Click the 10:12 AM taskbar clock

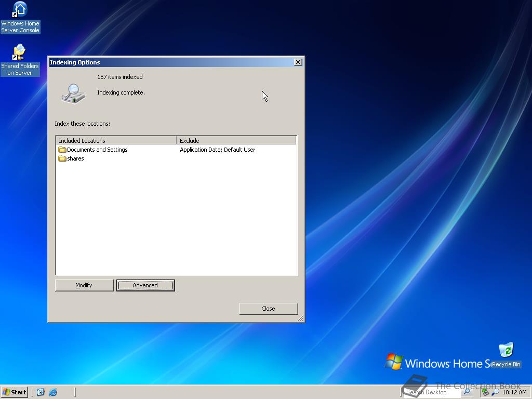coord(514,392)
